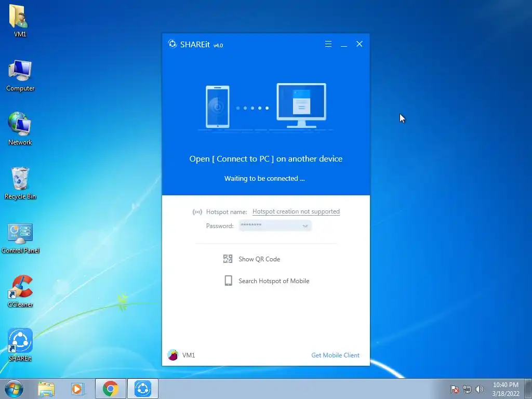Screen dimensions: 532x399
Task: Click the QR code icon
Action: pyautogui.click(x=228, y=259)
